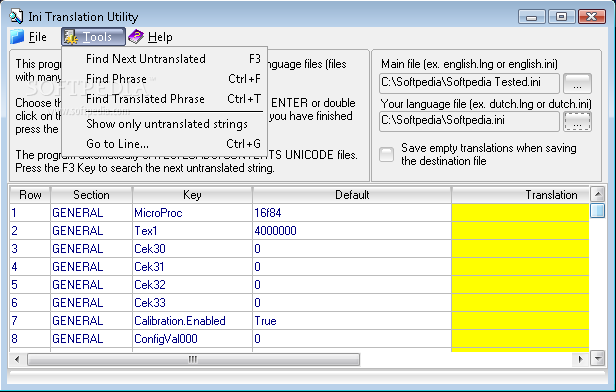Click the horizontal scrollbar right arrow
Screen dimensions: 616x392
click(581, 359)
